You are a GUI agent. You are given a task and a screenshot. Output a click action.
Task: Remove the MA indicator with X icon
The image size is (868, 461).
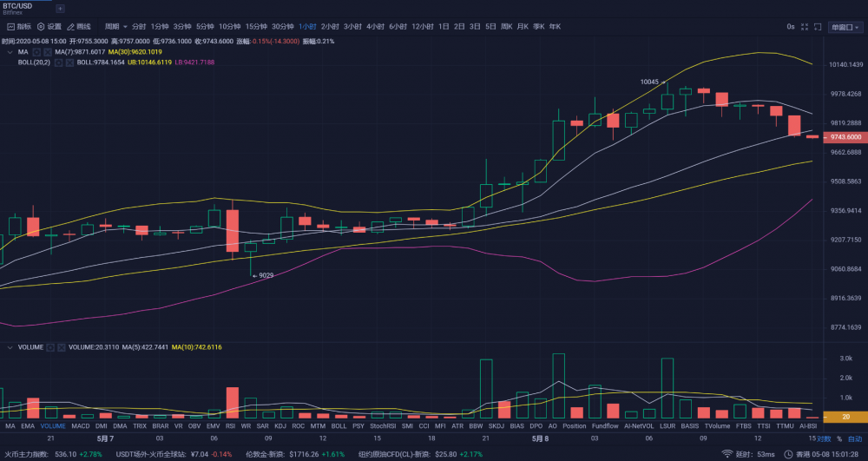48,52
